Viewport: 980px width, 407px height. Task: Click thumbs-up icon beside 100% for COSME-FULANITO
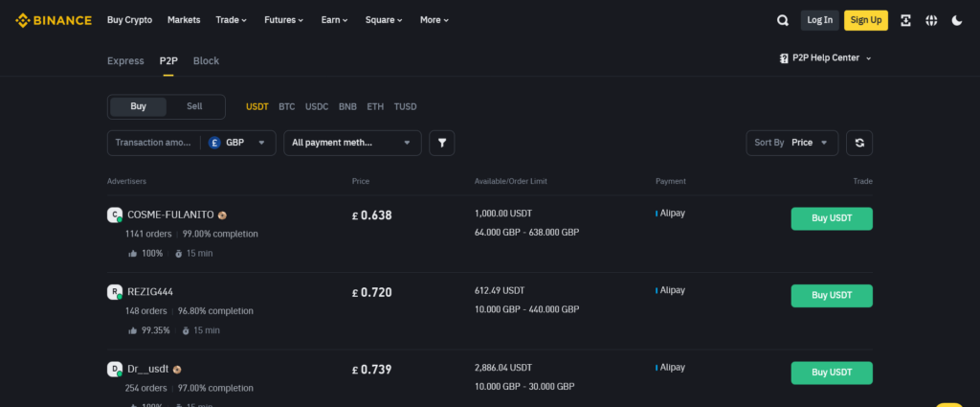coord(132,253)
